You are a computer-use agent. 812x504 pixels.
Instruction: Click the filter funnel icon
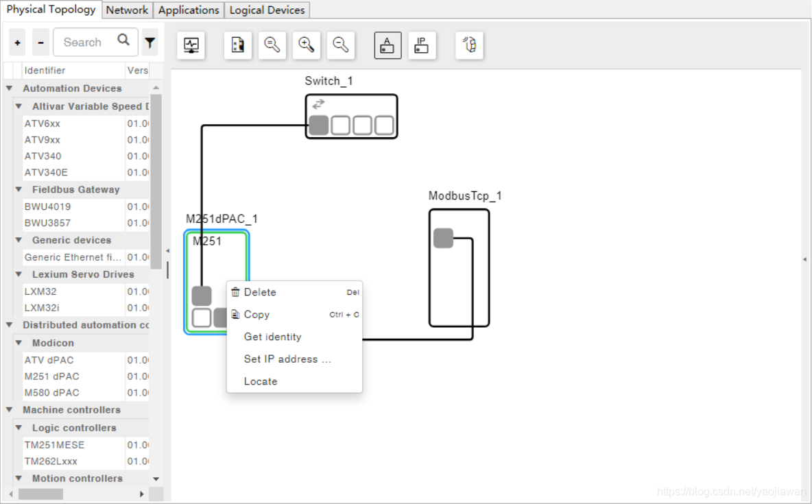click(150, 43)
